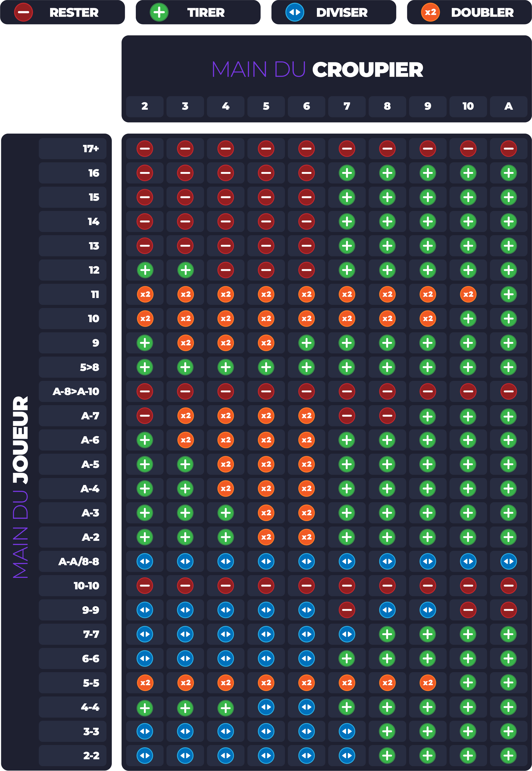
Task: Click the x2 icon for 9 versus dealer 3
Action: [185, 343]
